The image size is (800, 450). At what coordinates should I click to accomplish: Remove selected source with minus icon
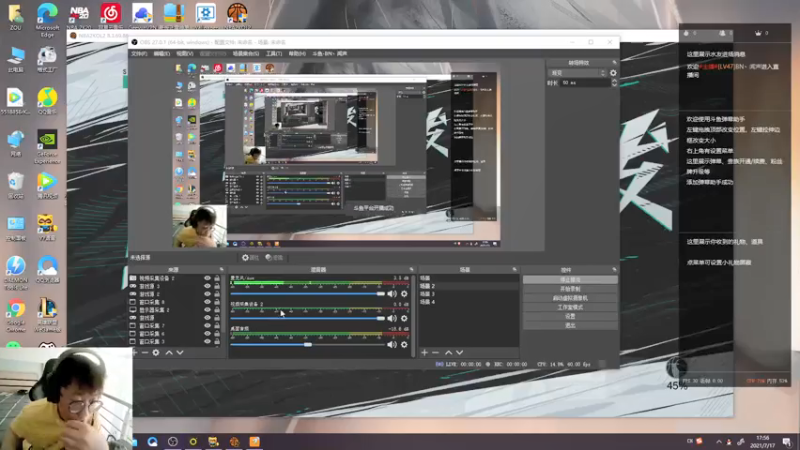coord(145,353)
